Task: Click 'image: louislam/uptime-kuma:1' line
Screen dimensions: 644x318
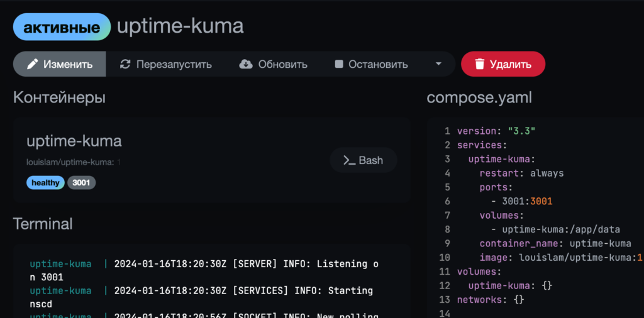Action: (560, 258)
